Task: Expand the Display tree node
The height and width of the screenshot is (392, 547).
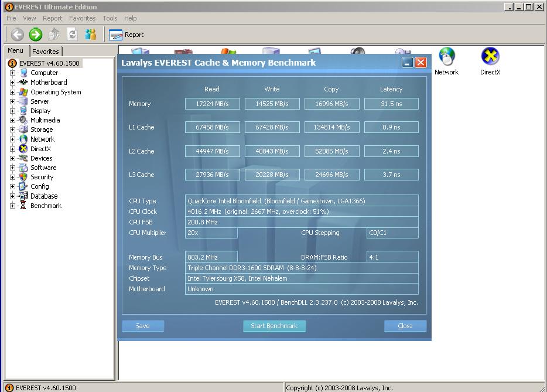Action: tap(12, 111)
